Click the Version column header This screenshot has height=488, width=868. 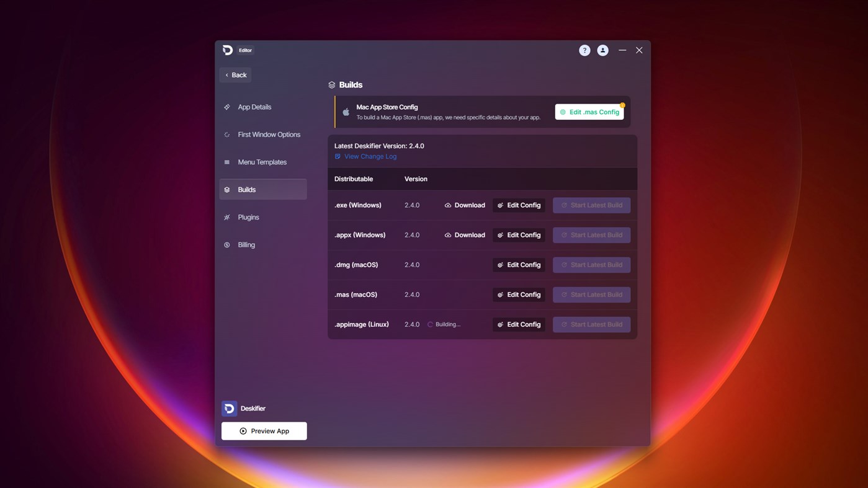tap(416, 179)
